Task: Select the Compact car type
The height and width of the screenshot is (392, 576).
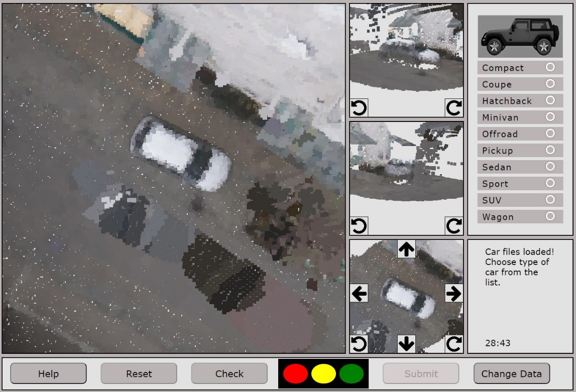Action: 520,68
